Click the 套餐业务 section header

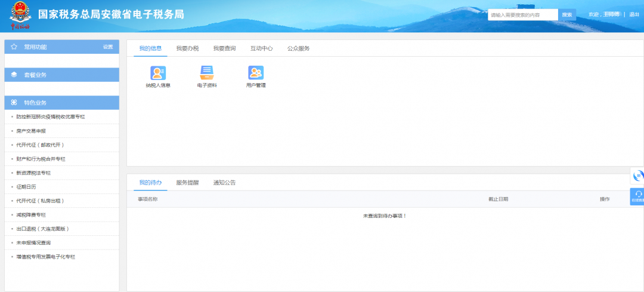[x=61, y=75]
